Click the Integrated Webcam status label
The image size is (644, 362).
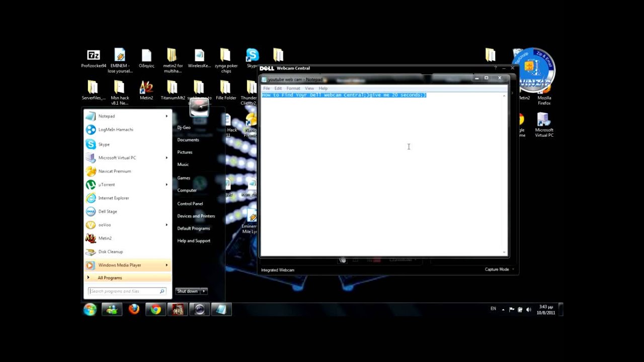click(278, 270)
